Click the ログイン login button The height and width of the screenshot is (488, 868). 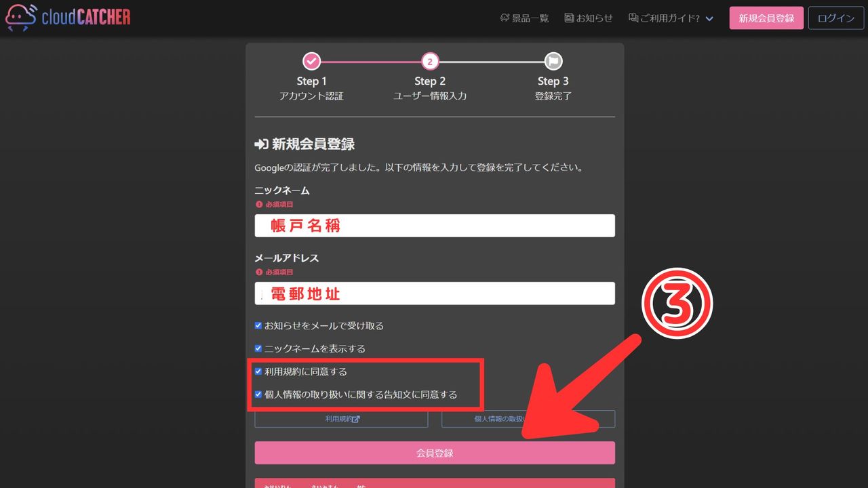click(x=835, y=18)
